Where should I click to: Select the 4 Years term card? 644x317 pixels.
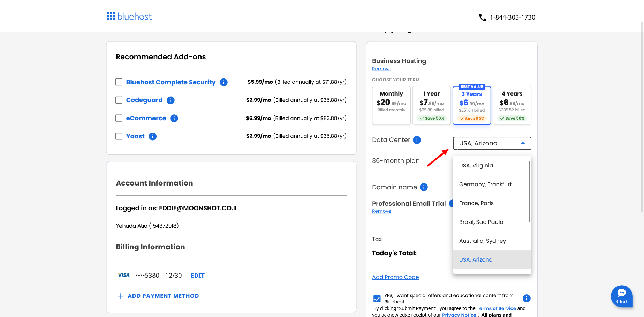512,105
